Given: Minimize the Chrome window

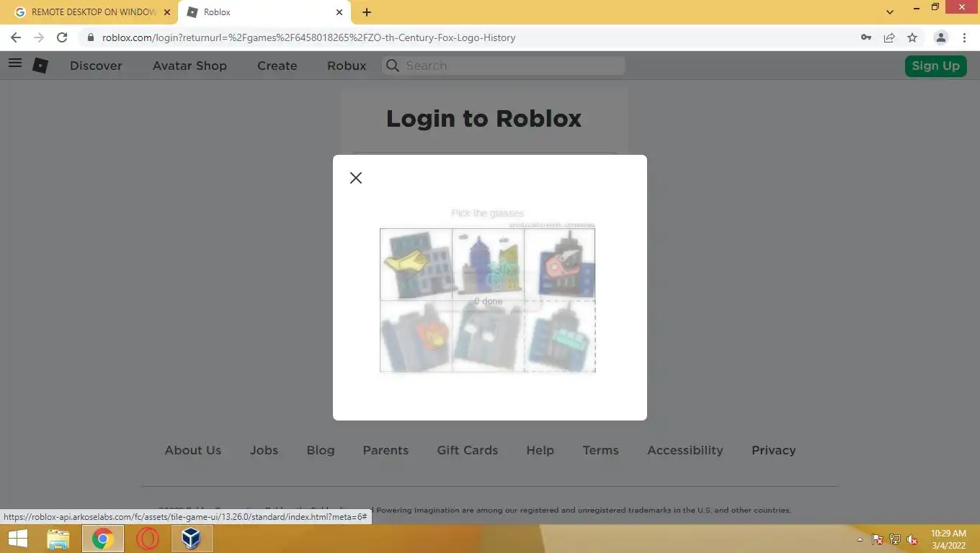Looking at the screenshot, I should coord(917,9).
